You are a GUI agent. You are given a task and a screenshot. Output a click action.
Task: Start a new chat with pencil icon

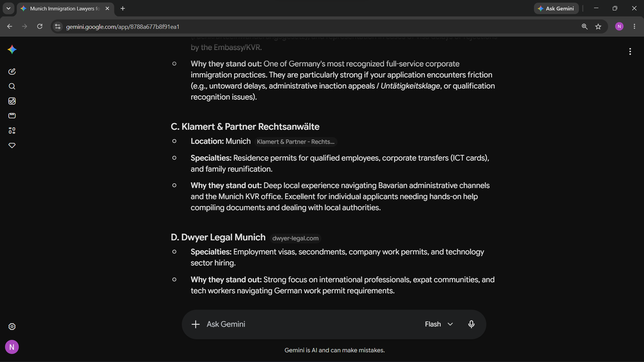point(12,72)
